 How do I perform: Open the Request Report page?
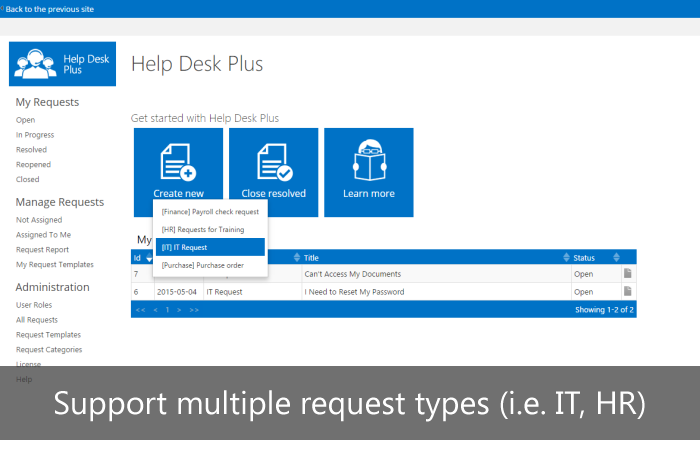click(x=42, y=250)
